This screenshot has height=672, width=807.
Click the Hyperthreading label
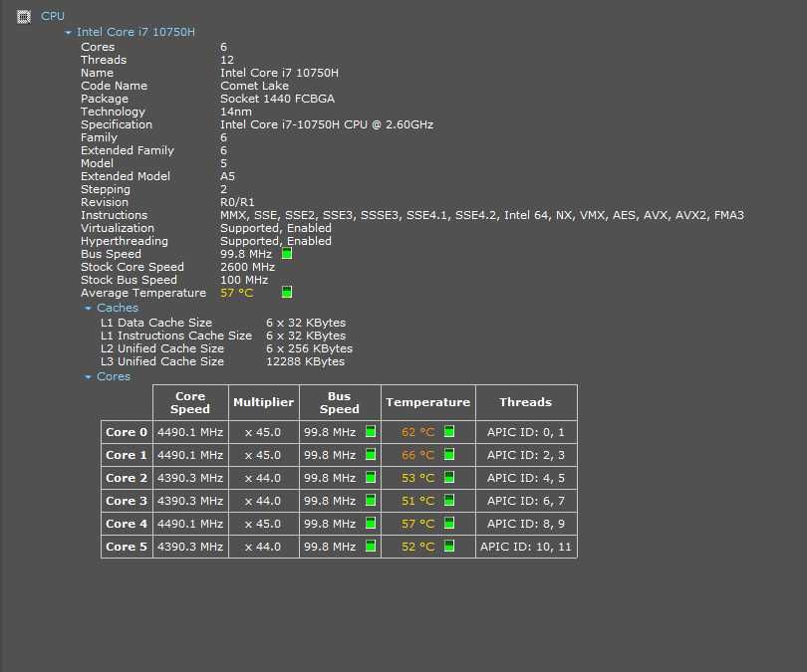point(124,241)
